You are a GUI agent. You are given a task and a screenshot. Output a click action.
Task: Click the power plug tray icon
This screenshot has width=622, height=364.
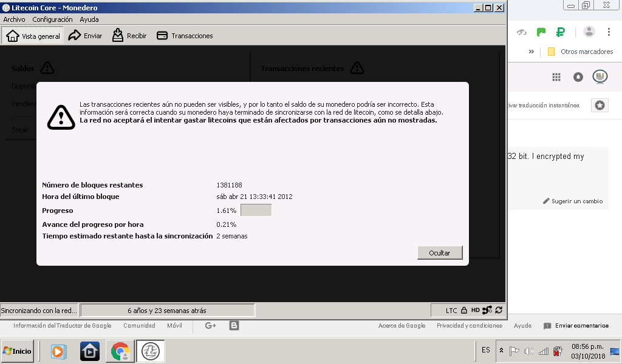[x=558, y=351]
